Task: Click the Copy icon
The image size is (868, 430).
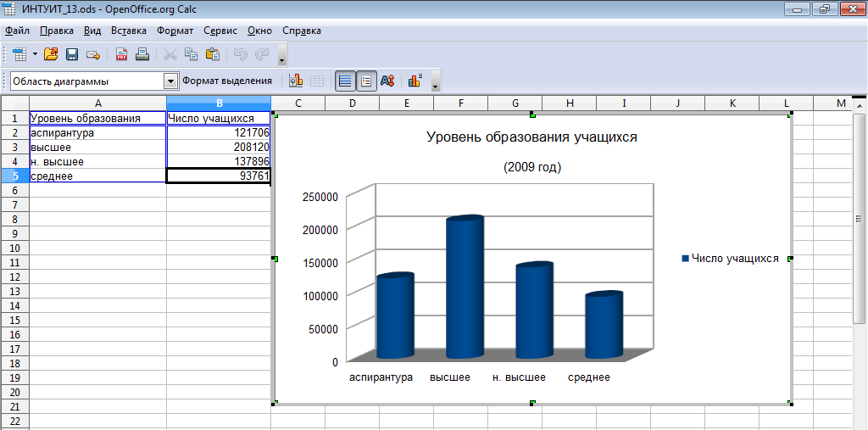Action: (x=192, y=53)
